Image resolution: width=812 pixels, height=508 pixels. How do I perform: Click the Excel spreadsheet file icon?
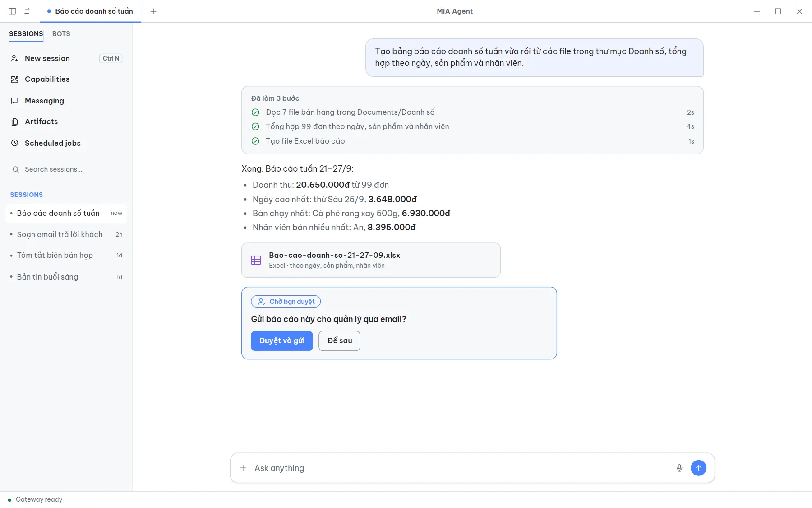[256, 260]
